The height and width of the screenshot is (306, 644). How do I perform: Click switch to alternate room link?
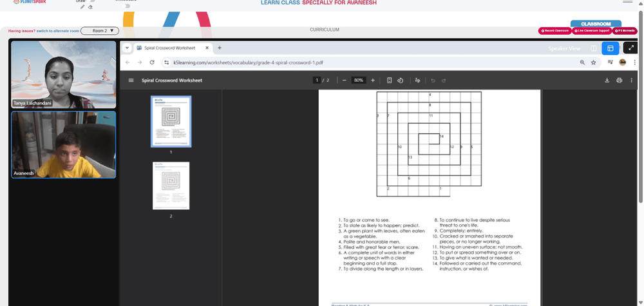pos(58,31)
